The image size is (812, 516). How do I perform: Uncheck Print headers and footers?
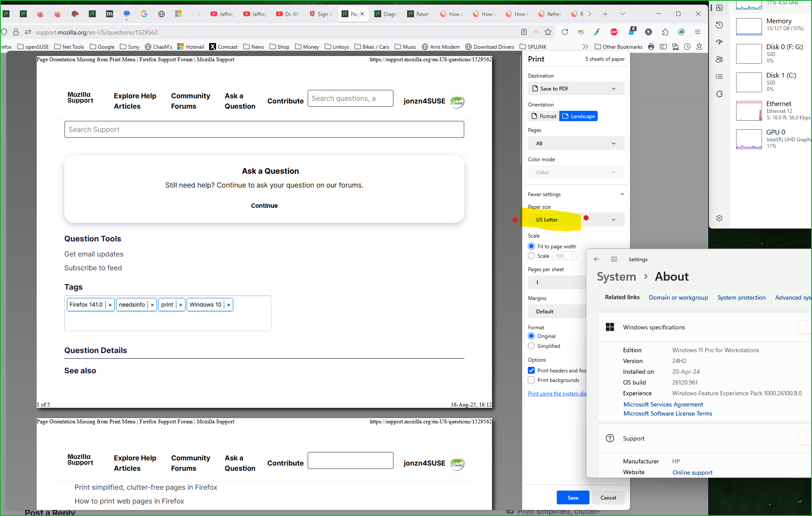531,371
